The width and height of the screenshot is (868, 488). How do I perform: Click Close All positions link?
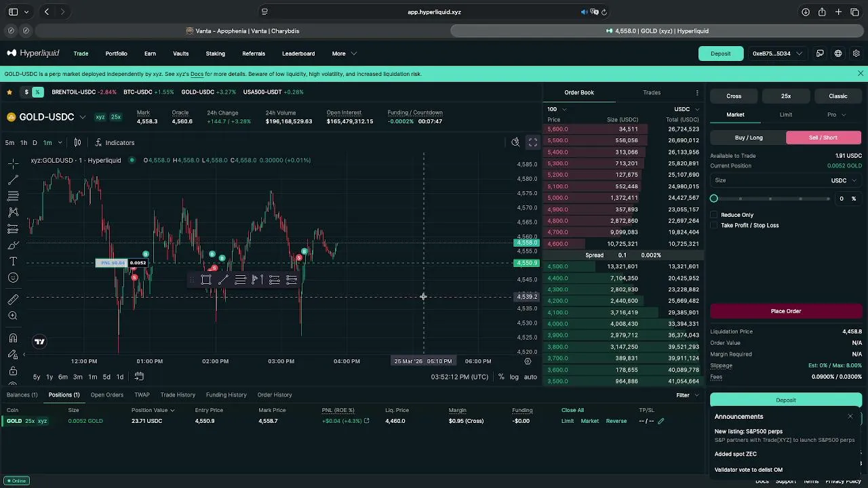[x=572, y=410]
